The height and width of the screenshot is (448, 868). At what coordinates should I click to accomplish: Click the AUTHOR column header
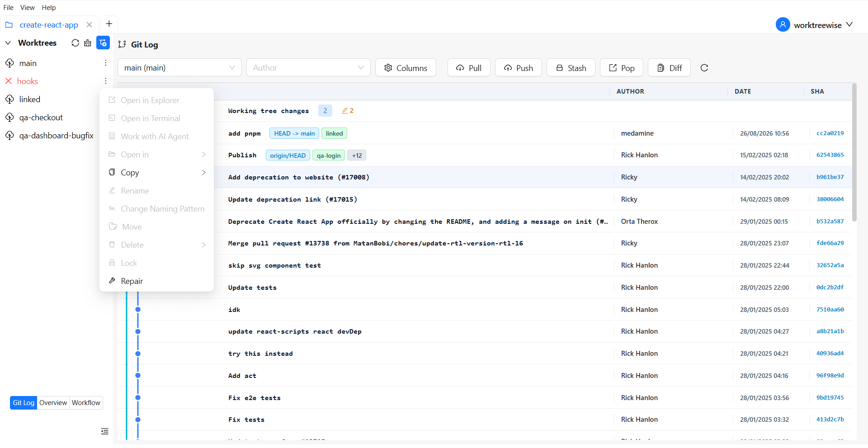click(x=630, y=91)
